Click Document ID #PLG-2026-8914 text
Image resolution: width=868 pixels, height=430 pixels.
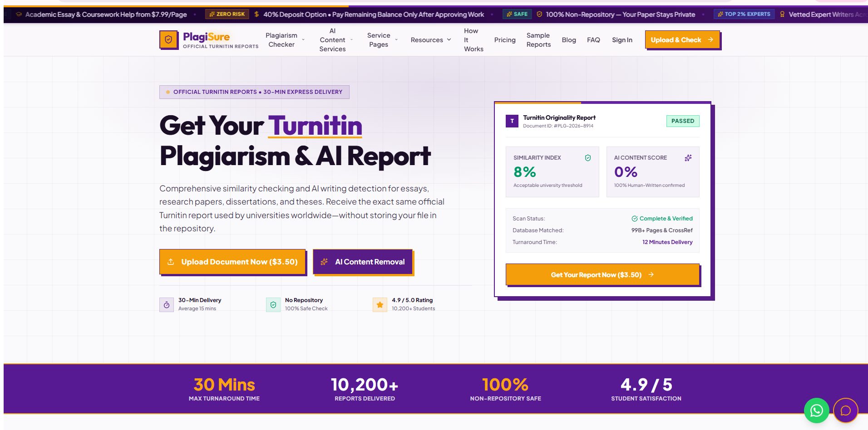pyautogui.click(x=558, y=126)
